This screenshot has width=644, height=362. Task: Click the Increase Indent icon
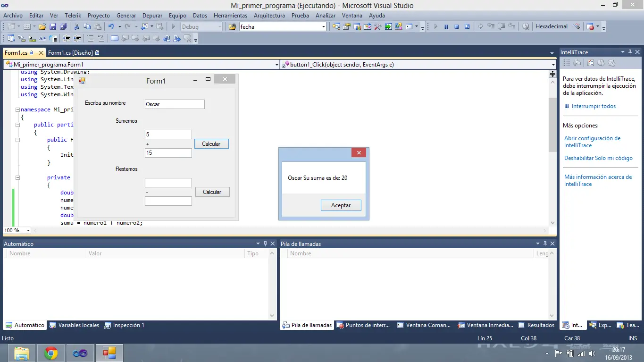point(77,39)
